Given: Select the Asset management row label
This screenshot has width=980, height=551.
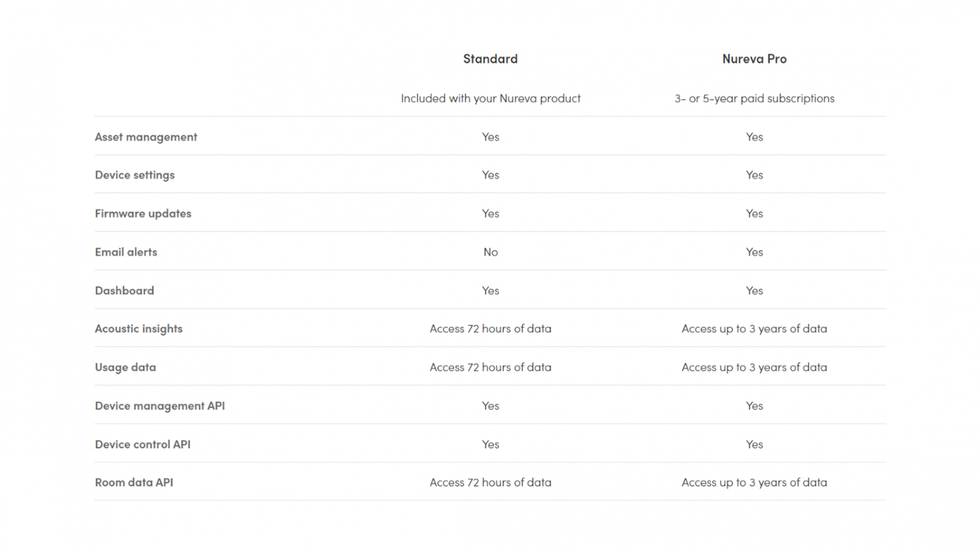Looking at the screenshot, I should pos(146,137).
